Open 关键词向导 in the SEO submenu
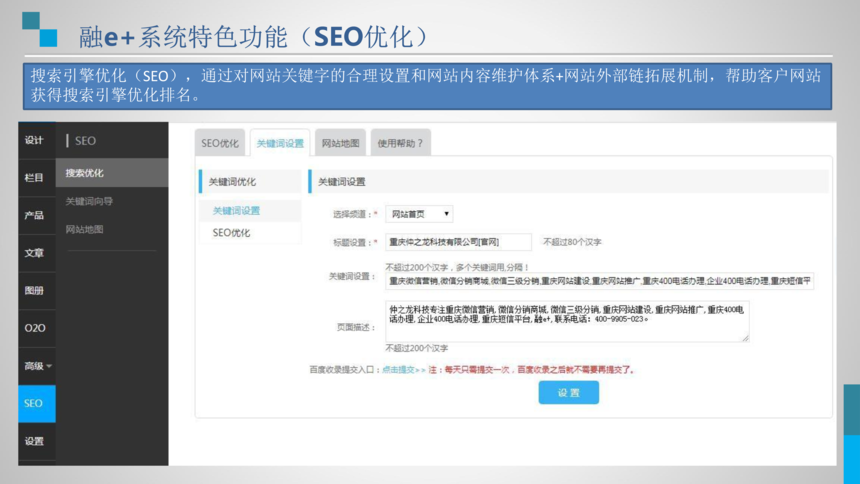Viewport: 860px width, 484px height. pos(89,201)
